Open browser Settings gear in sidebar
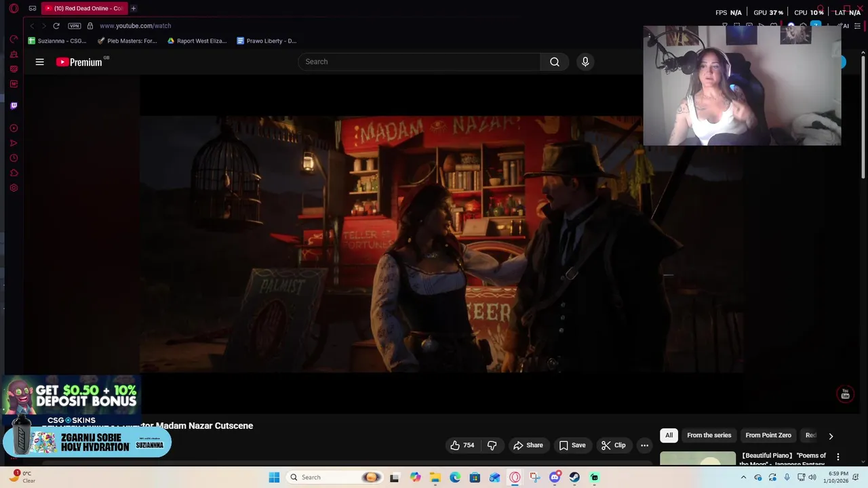This screenshot has width=868, height=488. (14, 188)
